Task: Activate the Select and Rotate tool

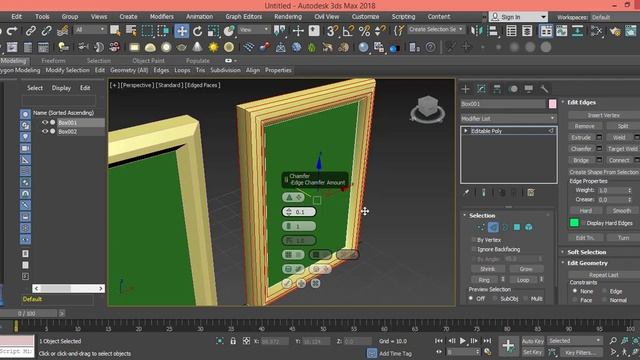Action: 198,31
